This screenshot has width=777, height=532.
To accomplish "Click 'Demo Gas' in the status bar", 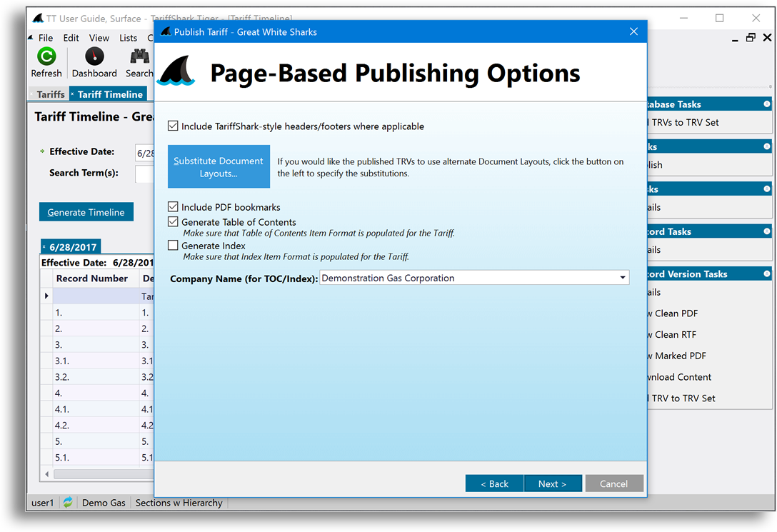I will coord(104,503).
